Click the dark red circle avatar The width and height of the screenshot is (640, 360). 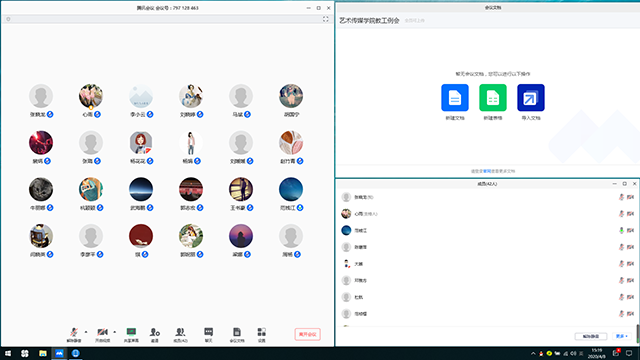click(141, 236)
